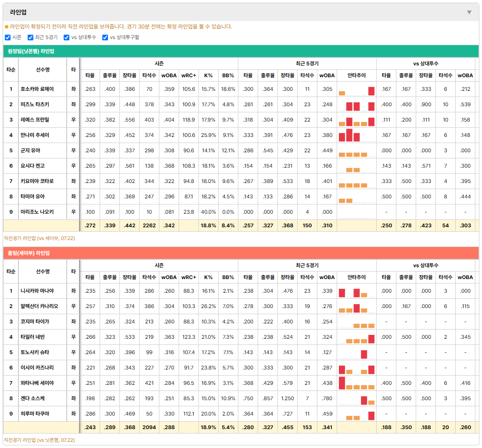Viewport: 482px width, 448px height.
Task: Click the 라인업 panel title bar
Action: click(x=241, y=12)
